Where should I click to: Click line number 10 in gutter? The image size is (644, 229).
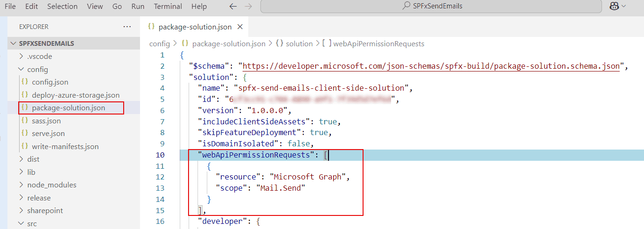[x=160, y=155]
